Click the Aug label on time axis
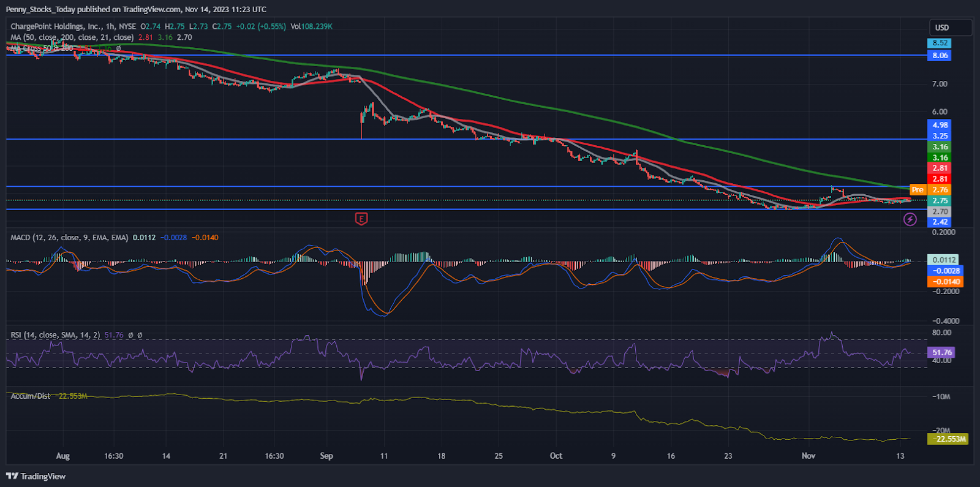 (62, 456)
